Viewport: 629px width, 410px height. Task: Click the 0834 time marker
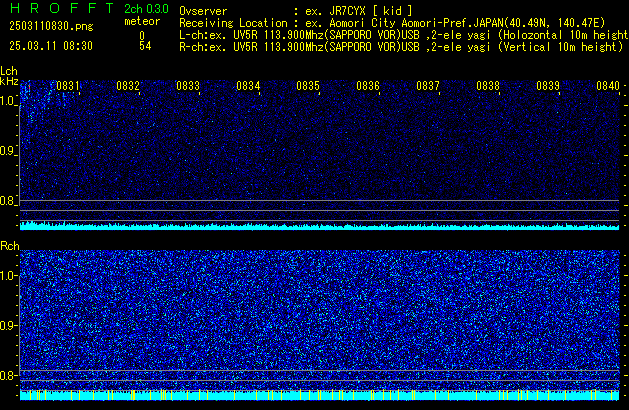(248, 86)
